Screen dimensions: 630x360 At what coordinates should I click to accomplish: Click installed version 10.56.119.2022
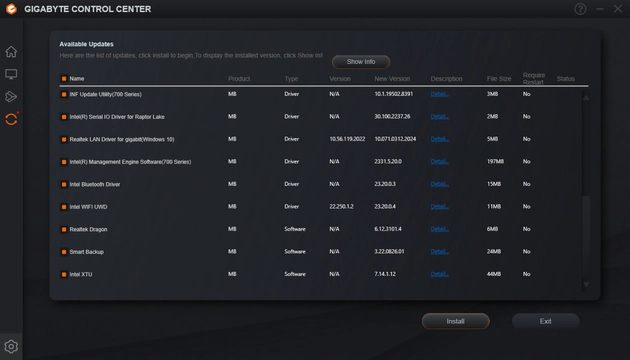(x=347, y=139)
